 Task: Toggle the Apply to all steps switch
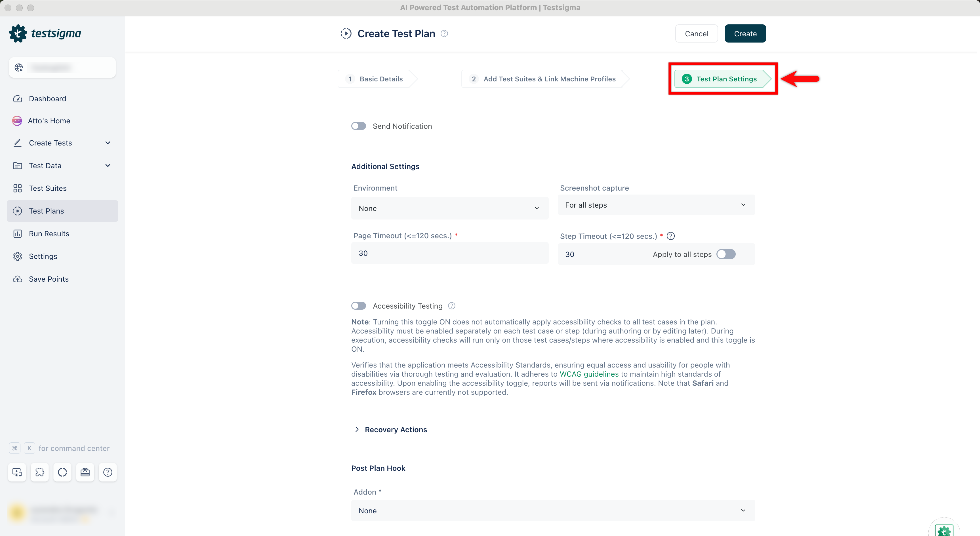(726, 254)
